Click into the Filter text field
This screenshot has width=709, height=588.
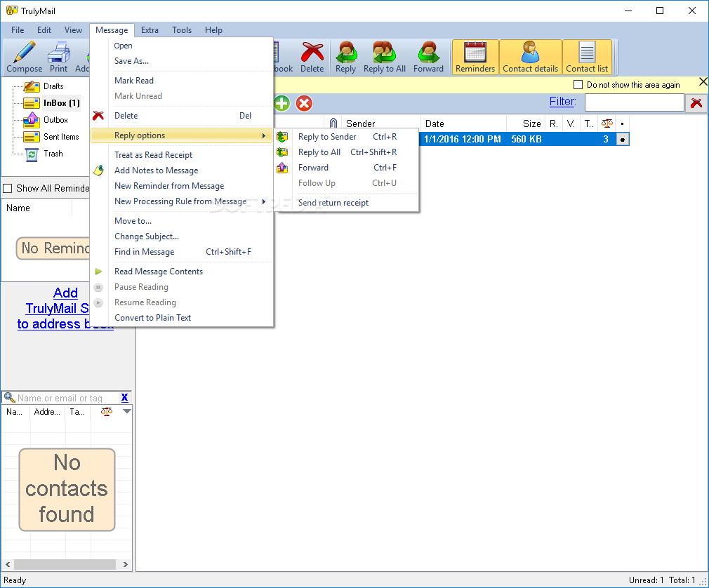click(634, 102)
